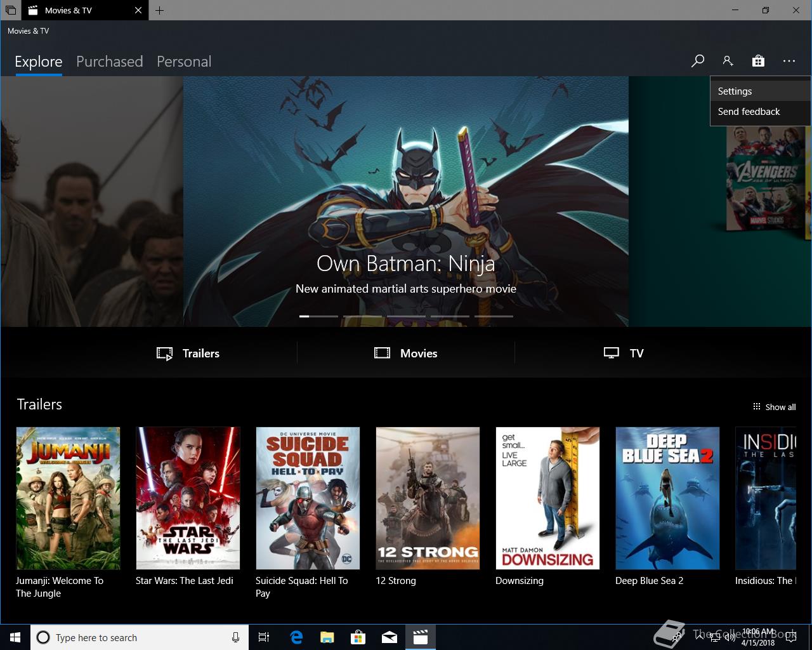Add a new tab with plus icon
This screenshot has width=812, height=650.
pyautogui.click(x=159, y=10)
